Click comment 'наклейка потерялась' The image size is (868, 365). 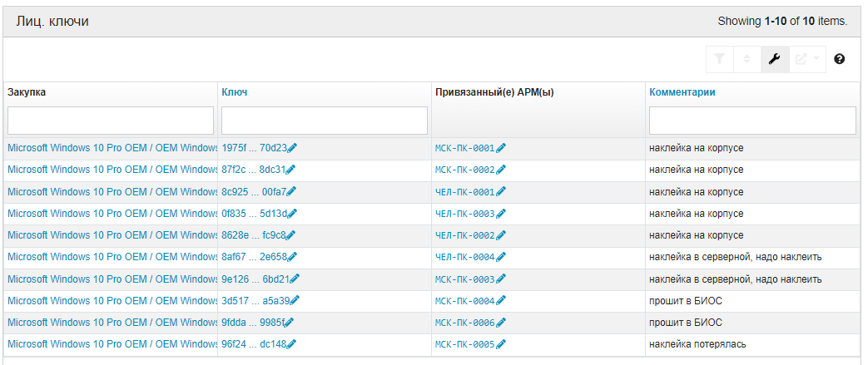click(697, 344)
